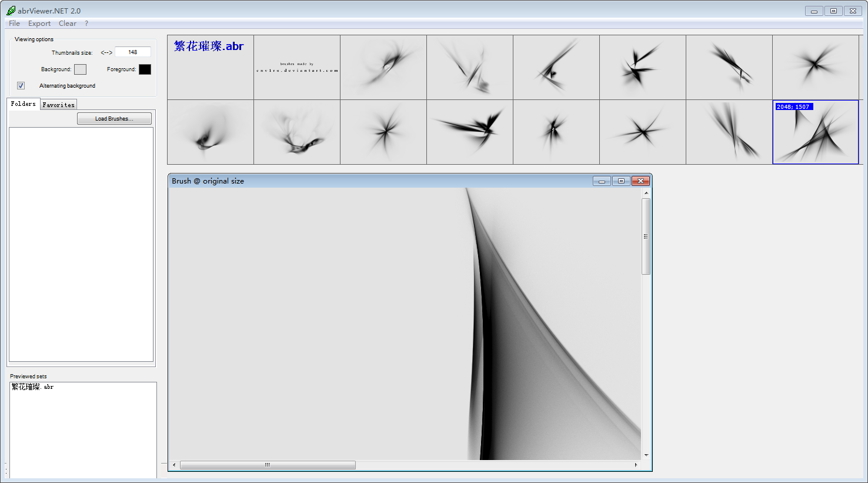Click the abrViewer.NET app icon in title bar

pyautogui.click(x=11, y=11)
